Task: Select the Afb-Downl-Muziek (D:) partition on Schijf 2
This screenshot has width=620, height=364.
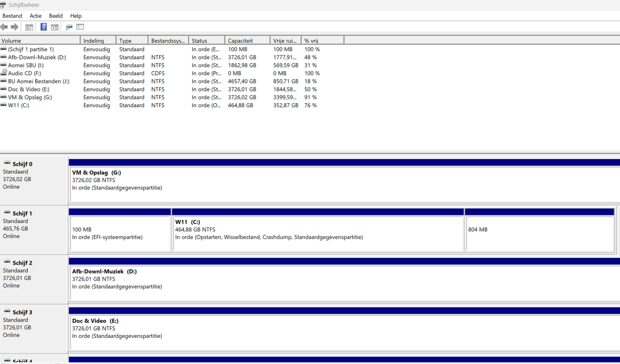Action: 344,283
